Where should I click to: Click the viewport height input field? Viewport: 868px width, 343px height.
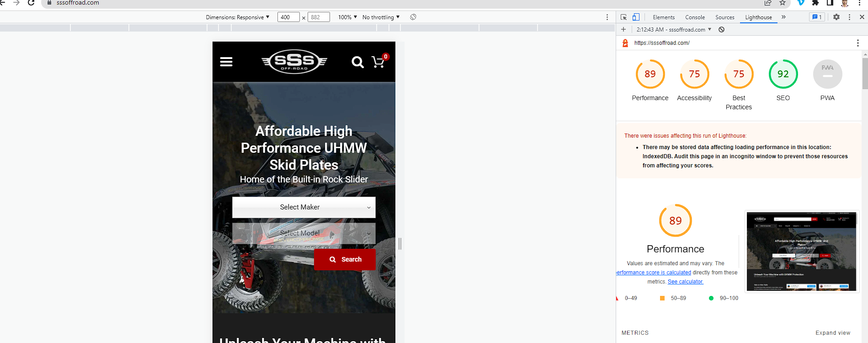point(319,17)
